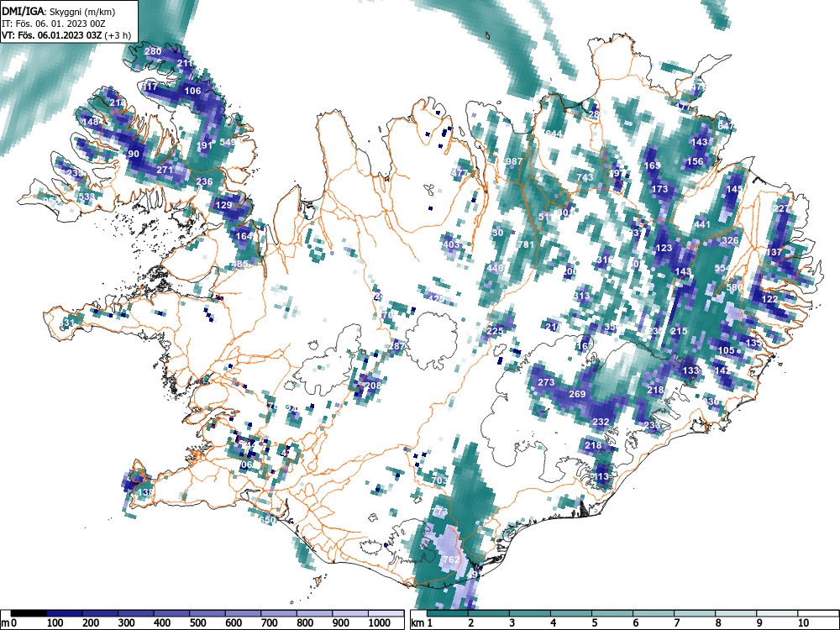
Task: Click the "7" tick label in the km legend
Action: point(676,623)
